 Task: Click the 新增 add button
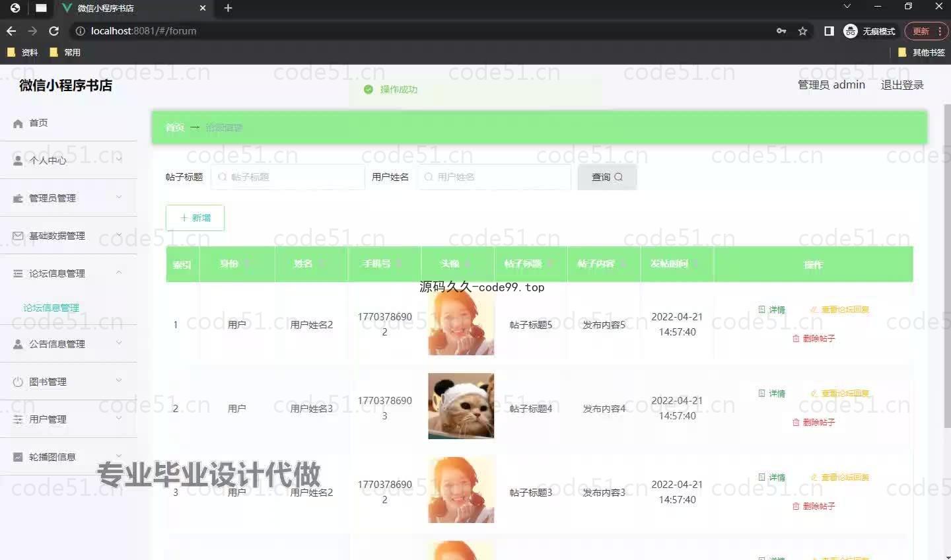(x=195, y=218)
